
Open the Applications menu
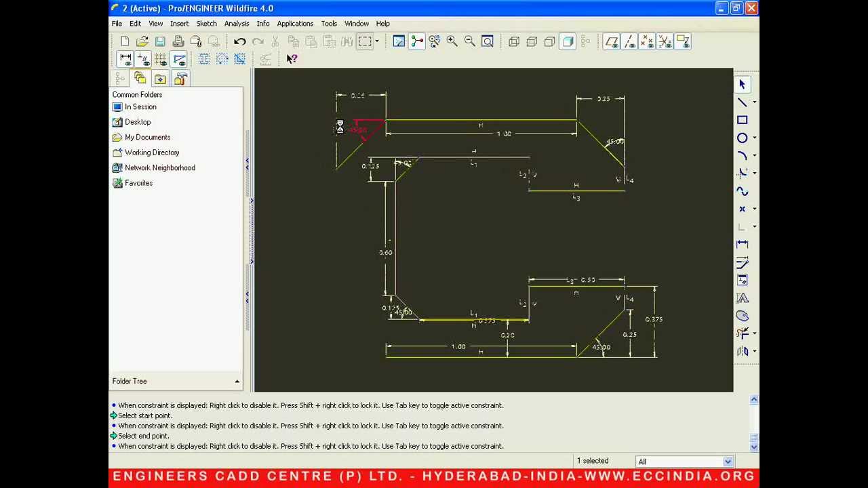(295, 24)
